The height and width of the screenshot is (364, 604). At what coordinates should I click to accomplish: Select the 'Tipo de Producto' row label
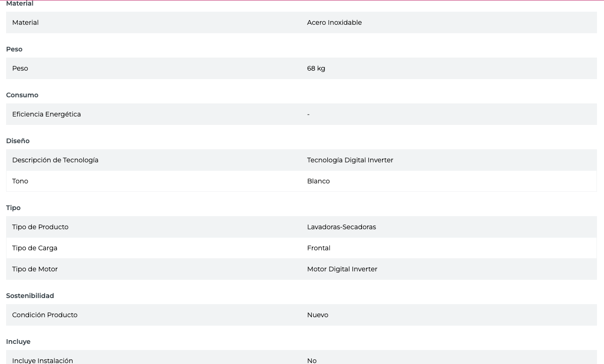coord(40,227)
